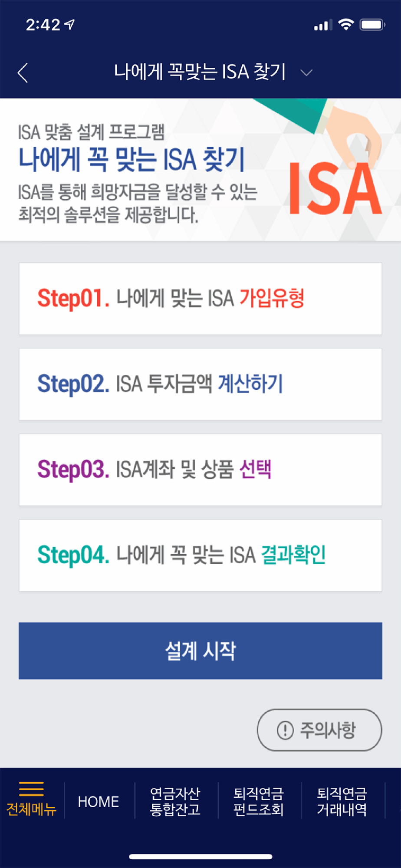Open the 전체메뉴 hamburger icon
This screenshot has height=868, width=401.
pyautogui.click(x=31, y=789)
